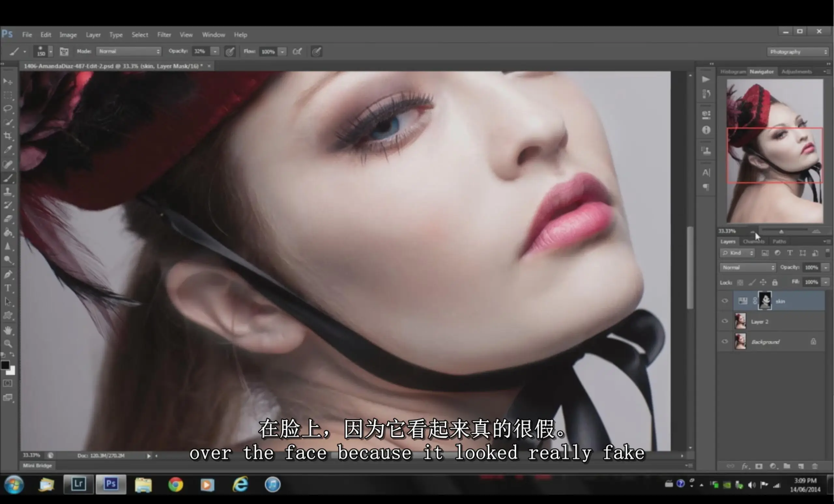Open the brush Mode dropdown

pos(129,51)
